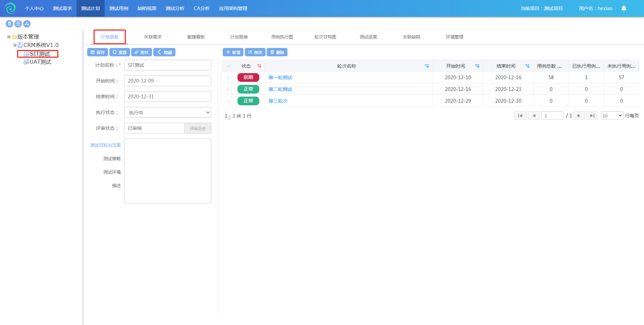Click the 计划名称 input field
Screen dimensions: 644x325
click(x=168, y=65)
